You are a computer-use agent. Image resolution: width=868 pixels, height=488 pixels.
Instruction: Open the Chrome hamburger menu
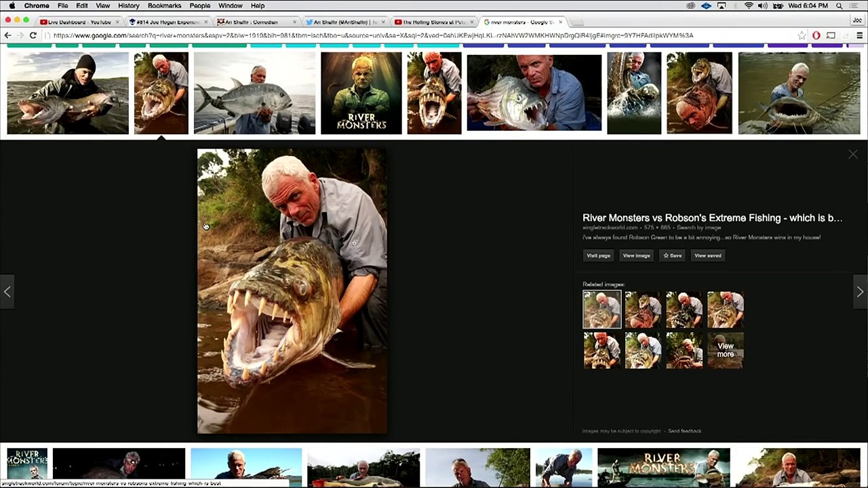tap(859, 35)
